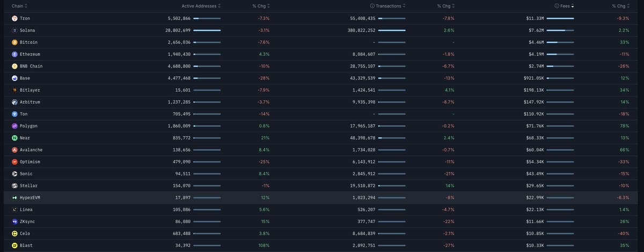Viewport: 644px width, 252px height.
Task: Click the Base chain logo icon
Action: pos(14,78)
